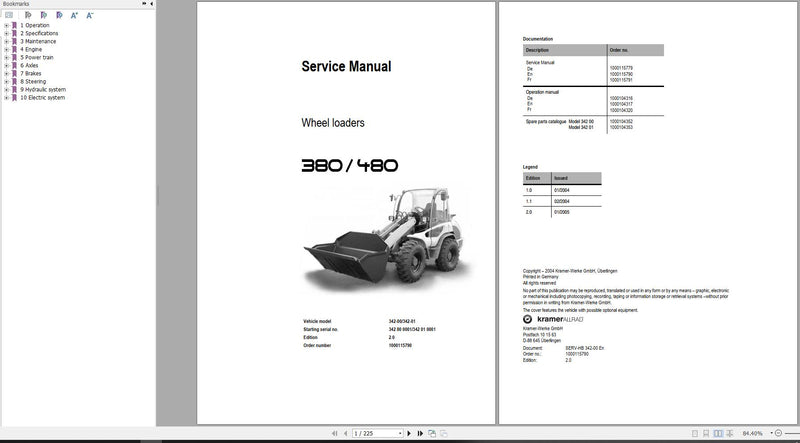This screenshot has width=800, height=443.
Task: Click the Service Manual title text
Action: (x=346, y=66)
